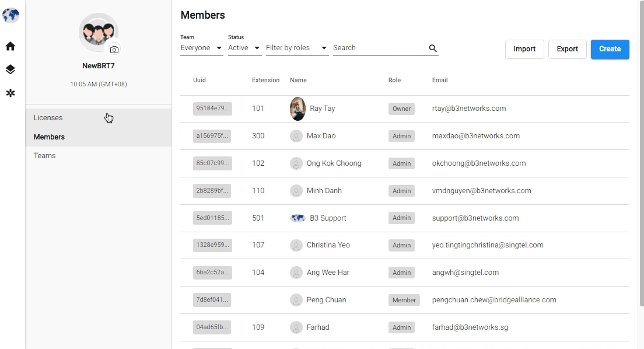
Task: Open the Status Active dropdown
Action: pos(245,48)
